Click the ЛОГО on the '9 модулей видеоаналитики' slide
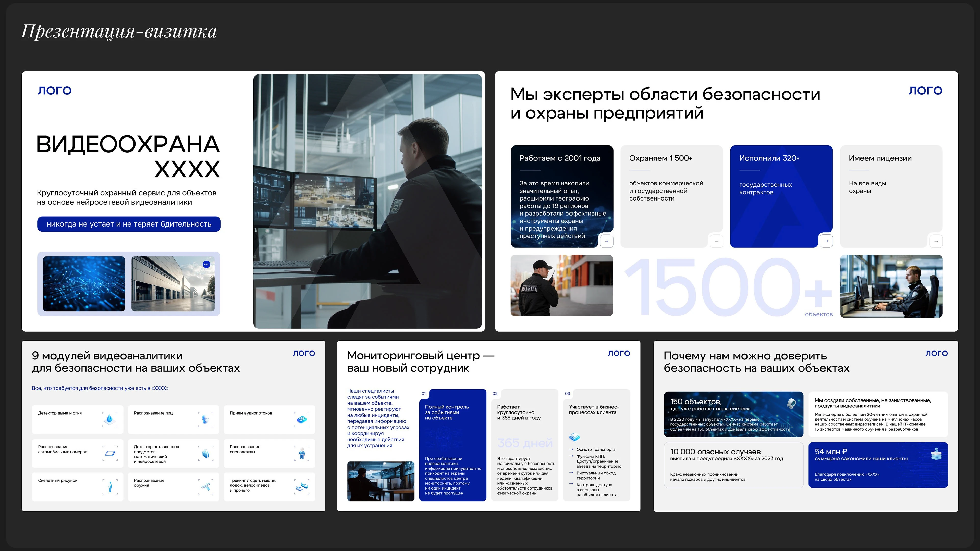Image resolution: width=980 pixels, height=551 pixels. click(304, 353)
